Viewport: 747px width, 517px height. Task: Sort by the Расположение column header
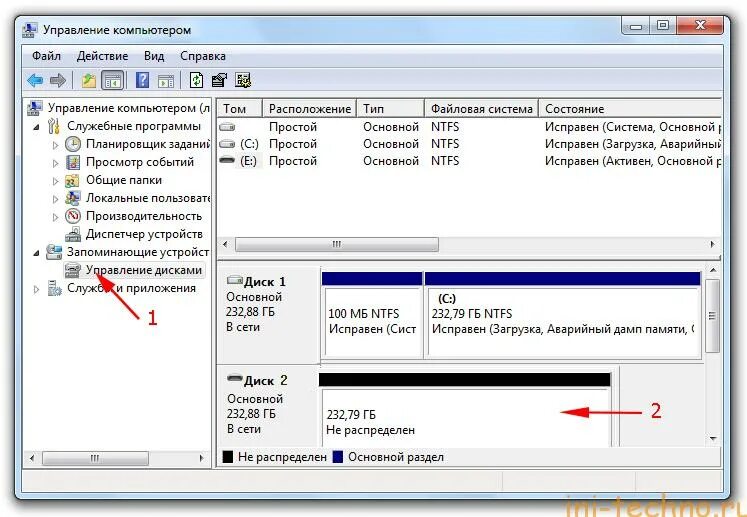(x=310, y=109)
